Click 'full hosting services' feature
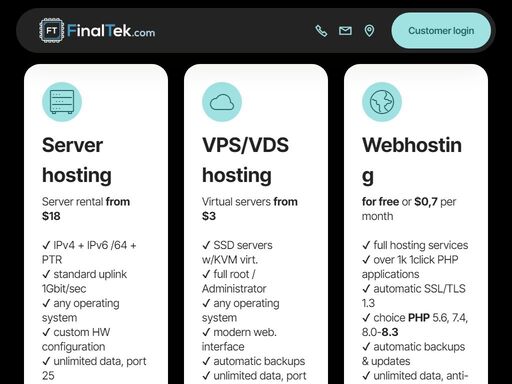 tap(415, 245)
